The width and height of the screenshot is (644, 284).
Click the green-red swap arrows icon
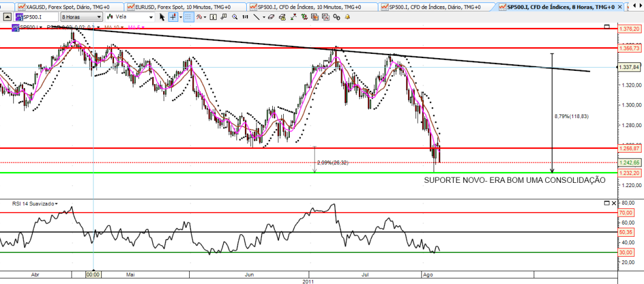point(304,17)
